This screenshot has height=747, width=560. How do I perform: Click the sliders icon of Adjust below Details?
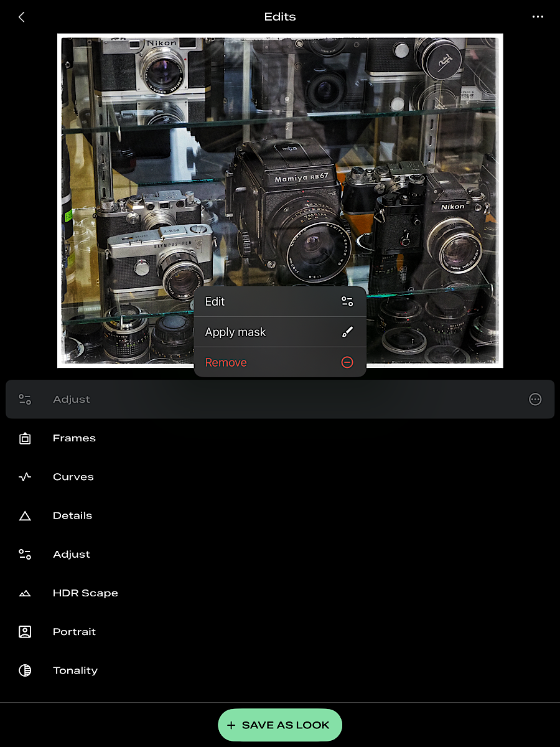[x=25, y=554]
